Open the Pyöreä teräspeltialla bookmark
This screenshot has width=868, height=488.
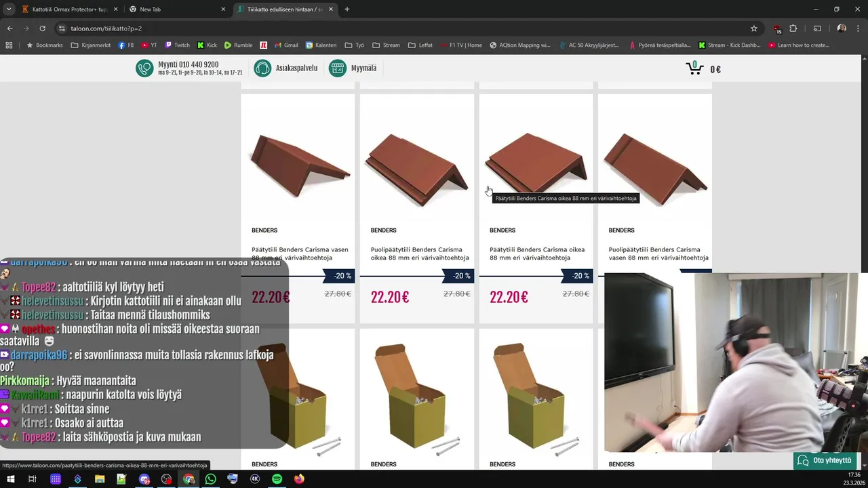(x=660, y=45)
